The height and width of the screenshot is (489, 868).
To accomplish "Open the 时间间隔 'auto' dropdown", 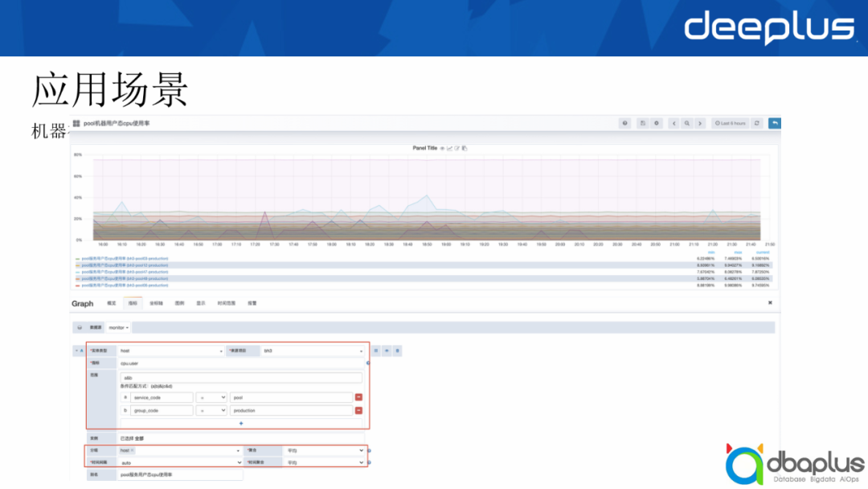I will click(181, 462).
